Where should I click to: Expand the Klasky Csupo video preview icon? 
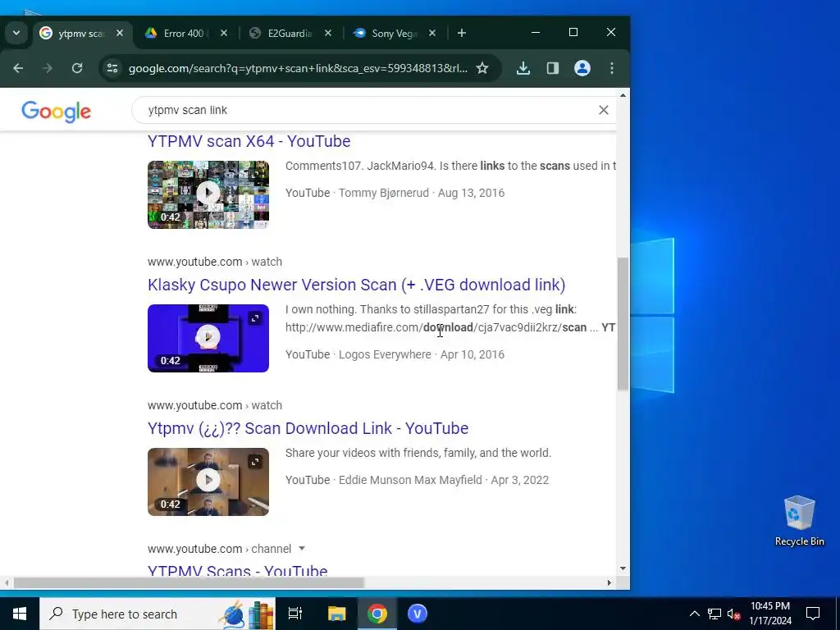(255, 318)
